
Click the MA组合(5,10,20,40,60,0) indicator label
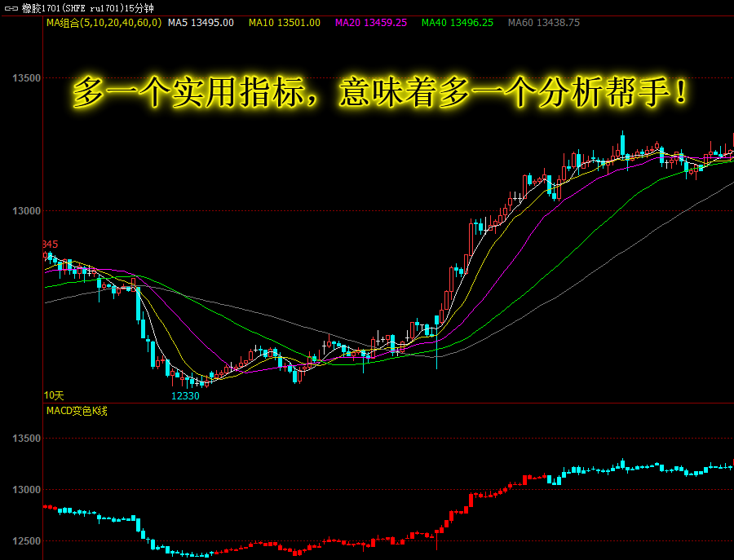(104, 23)
